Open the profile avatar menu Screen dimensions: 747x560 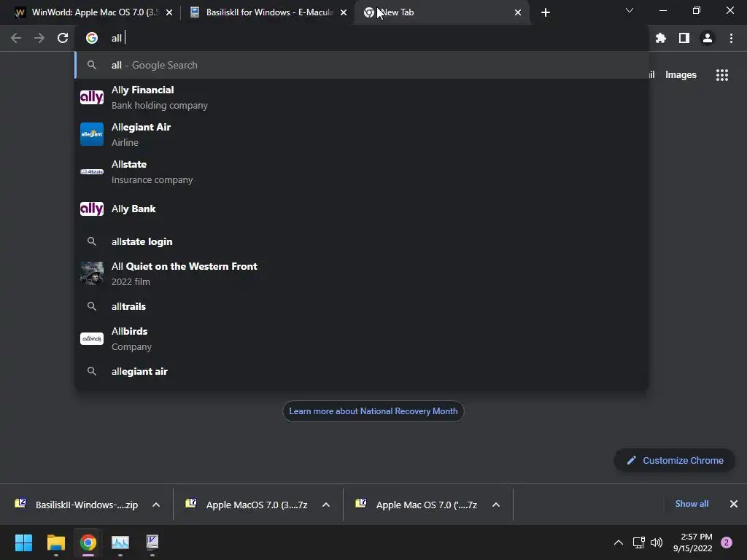click(708, 38)
